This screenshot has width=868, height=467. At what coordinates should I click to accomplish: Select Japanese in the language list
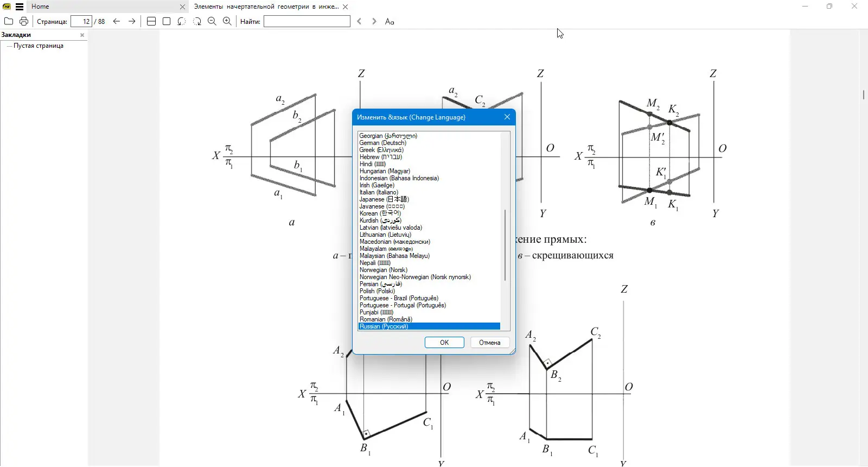click(429, 199)
